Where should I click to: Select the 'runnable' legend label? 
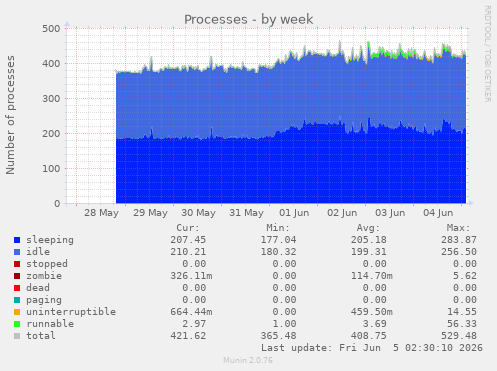tap(50, 324)
